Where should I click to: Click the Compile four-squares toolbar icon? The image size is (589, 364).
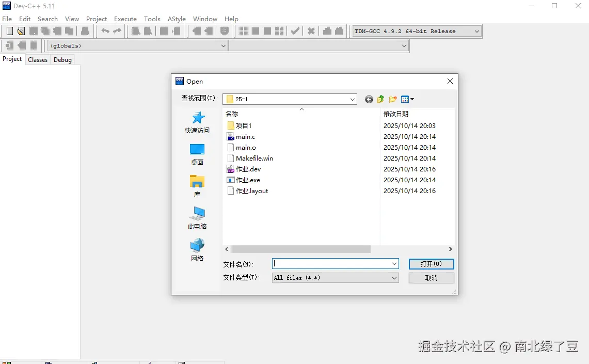pos(244,31)
